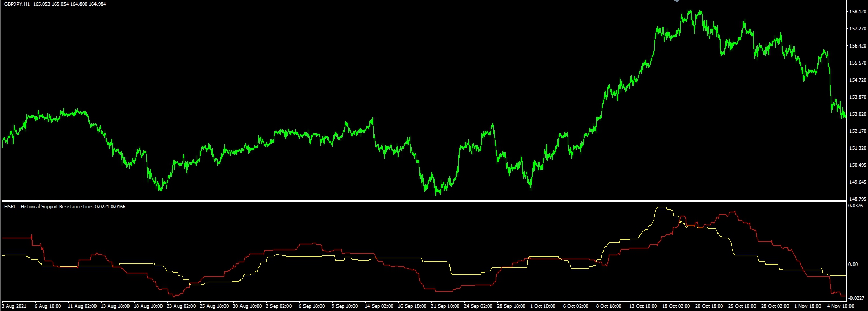
Task: Click the 25 Aug 18:00 time label
Action: click(x=214, y=306)
